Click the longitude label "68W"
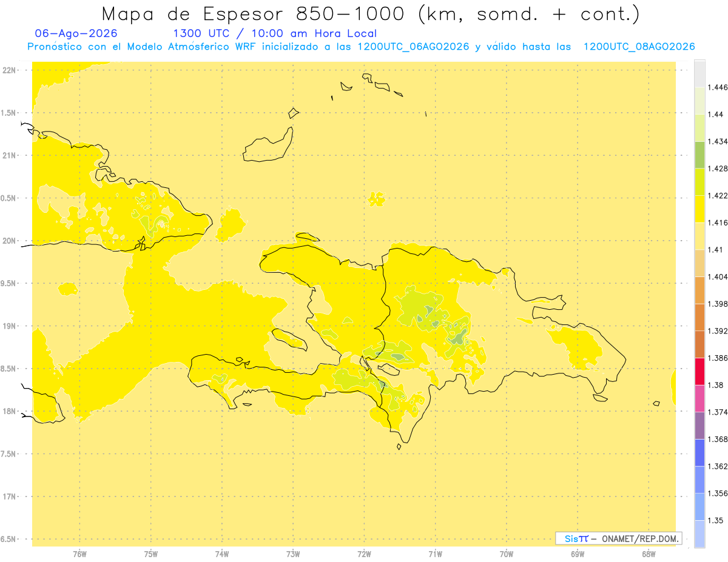The width and height of the screenshot is (728, 562). coord(649,554)
